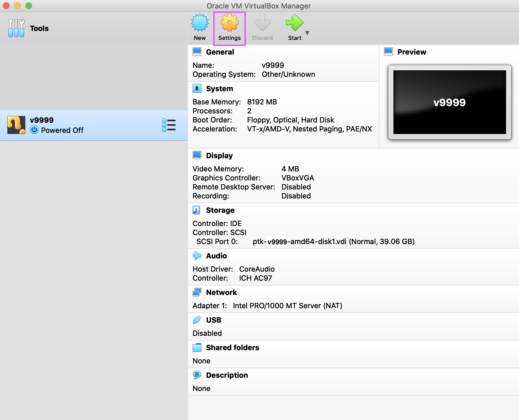
Task: Click the Audio speaker icon
Action: click(197, 256)
